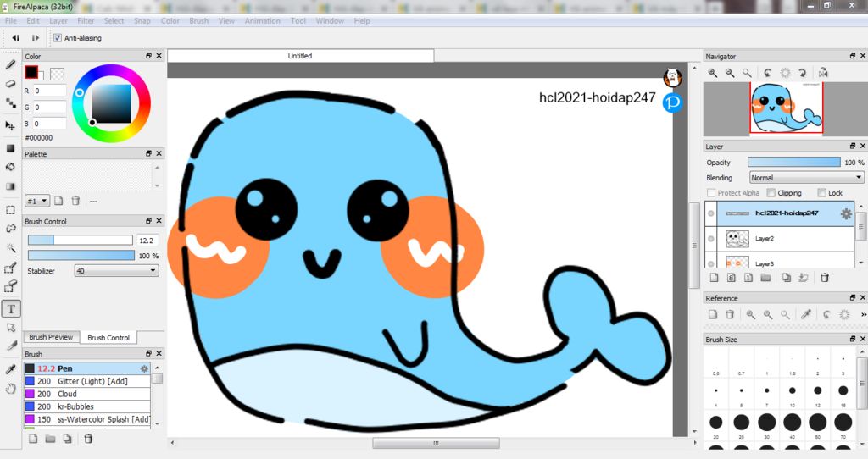This screenshot has width=868, height=459.
Task: Select the Magic Wand tool
Action: point(10,248)
